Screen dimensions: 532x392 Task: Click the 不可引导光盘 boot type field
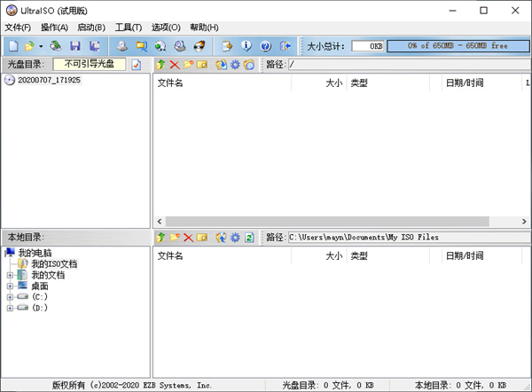90,64
